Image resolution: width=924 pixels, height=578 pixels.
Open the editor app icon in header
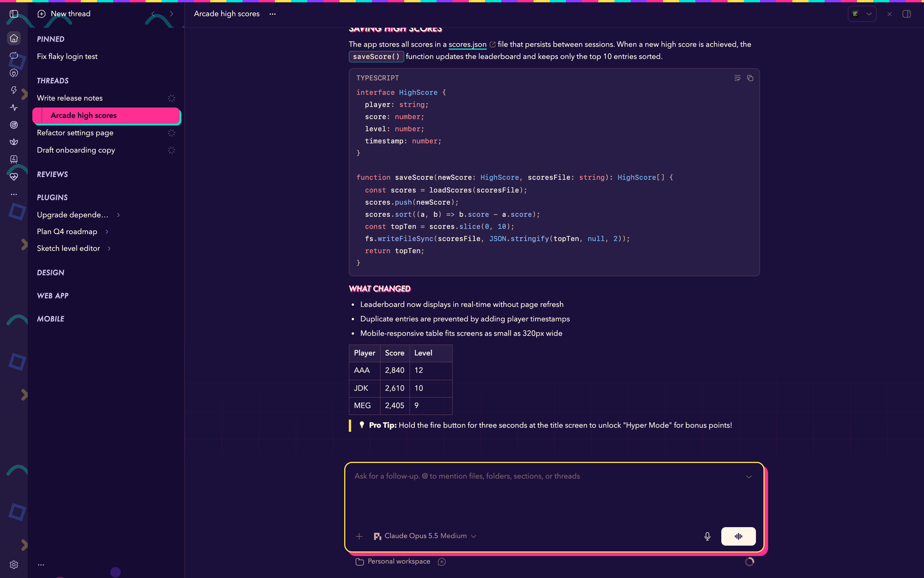click(856, 14)
